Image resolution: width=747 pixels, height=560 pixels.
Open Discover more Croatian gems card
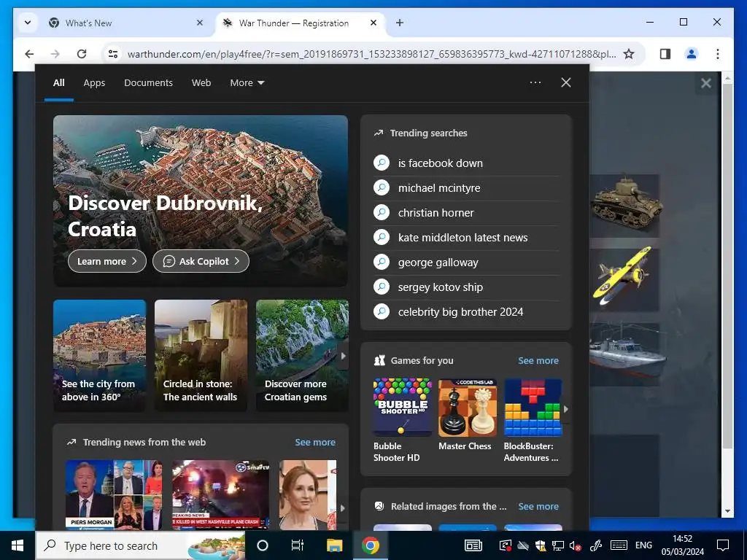(x=302, y=355)
